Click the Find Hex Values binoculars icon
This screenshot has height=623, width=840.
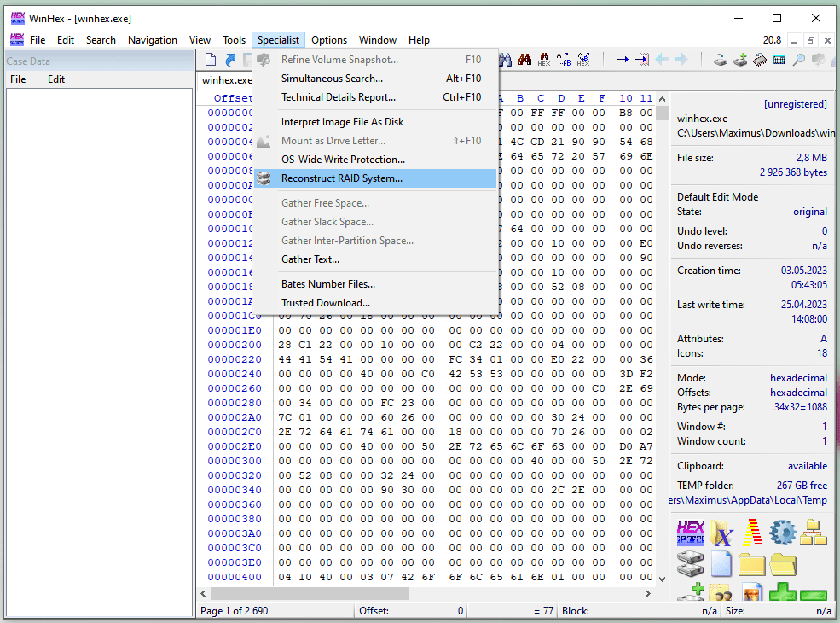543,60
